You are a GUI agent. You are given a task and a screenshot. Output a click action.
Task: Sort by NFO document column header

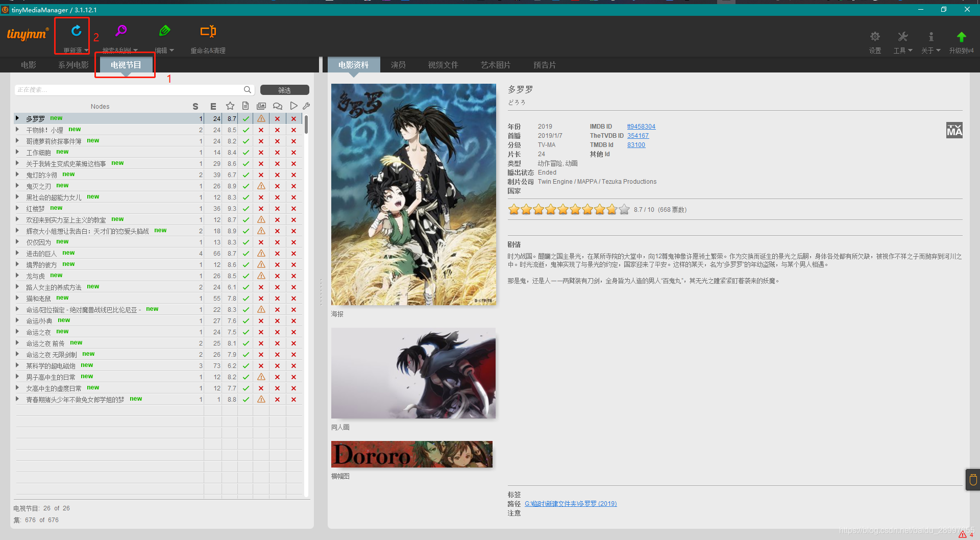click(x=246, y=106)
